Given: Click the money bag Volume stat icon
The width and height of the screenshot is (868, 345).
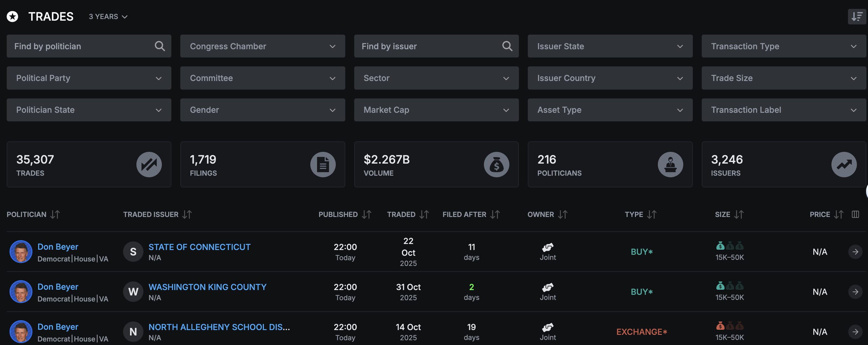Looking at the screenshot, I should tap(496, 165).
